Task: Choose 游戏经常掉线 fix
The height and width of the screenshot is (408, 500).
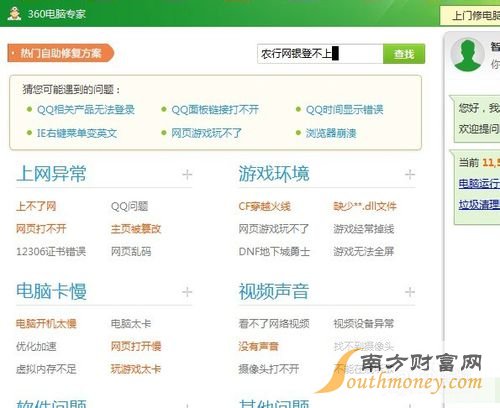Action: (364, 229)
